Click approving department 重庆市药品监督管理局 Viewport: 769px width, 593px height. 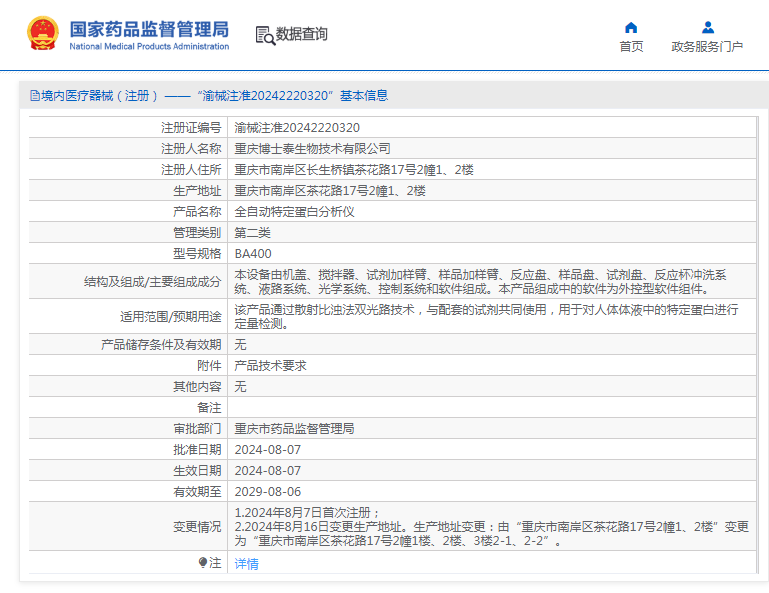pos(294,429)
